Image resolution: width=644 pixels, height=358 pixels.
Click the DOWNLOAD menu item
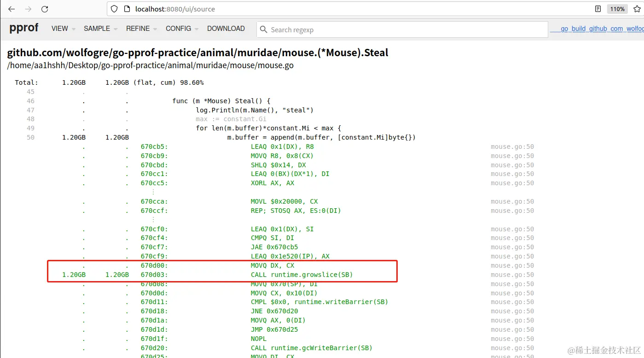[226, 29]
